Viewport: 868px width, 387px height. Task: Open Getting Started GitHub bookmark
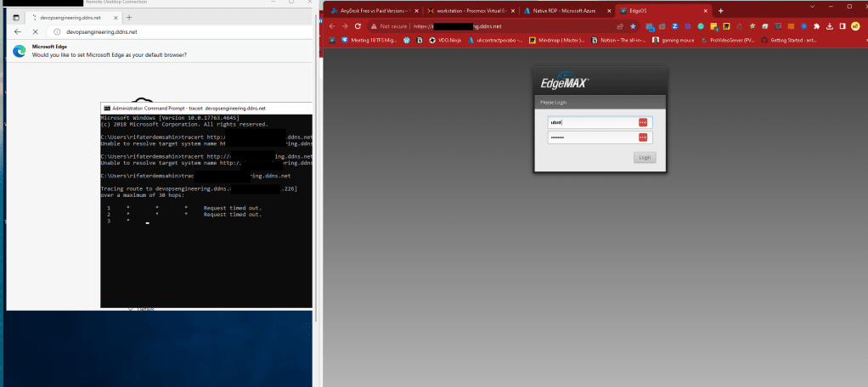pos(789,40)
